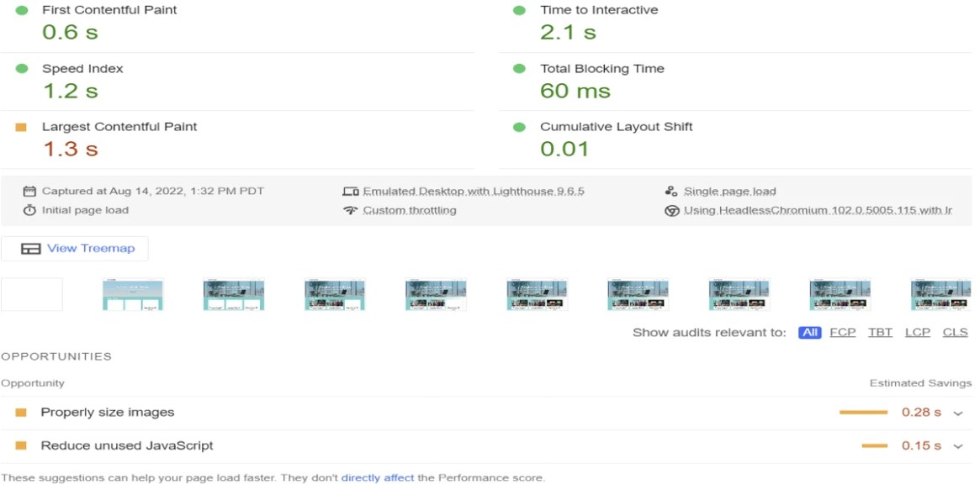Click the Using HeadlessChromium 102.0.5005.115 label

(x=818, y=210)
